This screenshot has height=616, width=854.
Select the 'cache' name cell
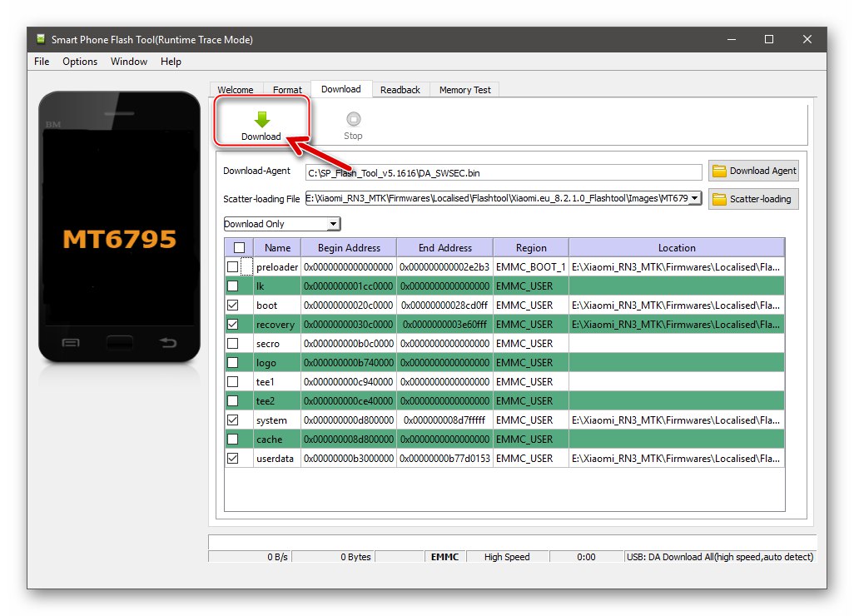277,439
